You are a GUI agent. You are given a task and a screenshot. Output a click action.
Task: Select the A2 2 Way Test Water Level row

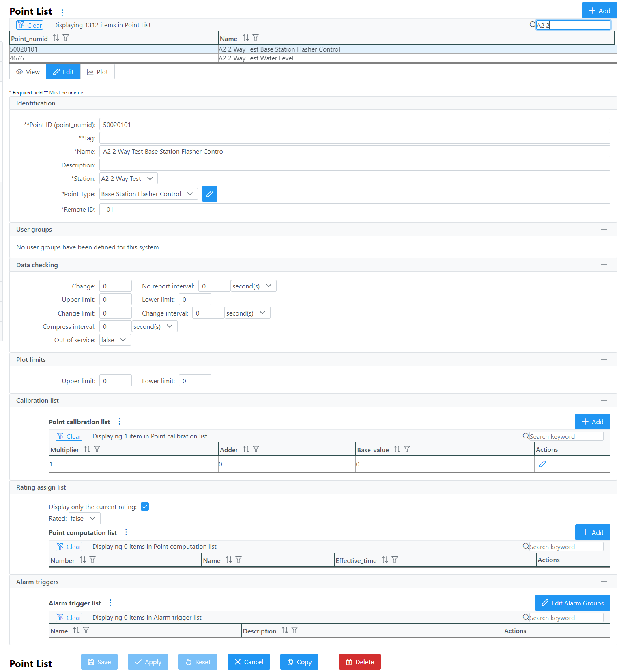coord(256,58)
